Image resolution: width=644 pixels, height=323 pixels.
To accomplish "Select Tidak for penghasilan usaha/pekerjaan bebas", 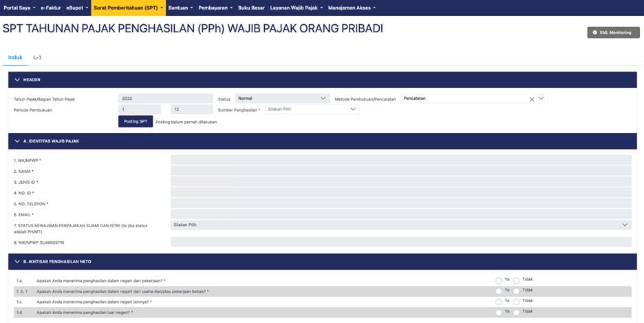I will pos(517,292).
